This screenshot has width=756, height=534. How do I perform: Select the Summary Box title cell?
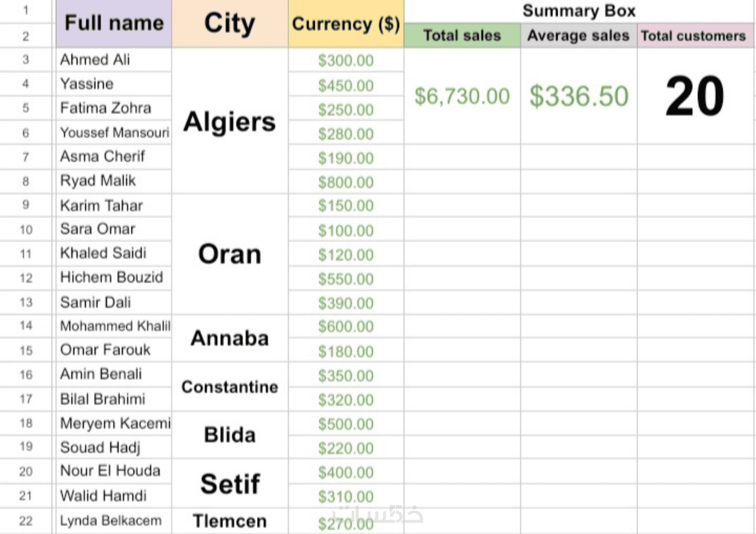coord(579,11)
